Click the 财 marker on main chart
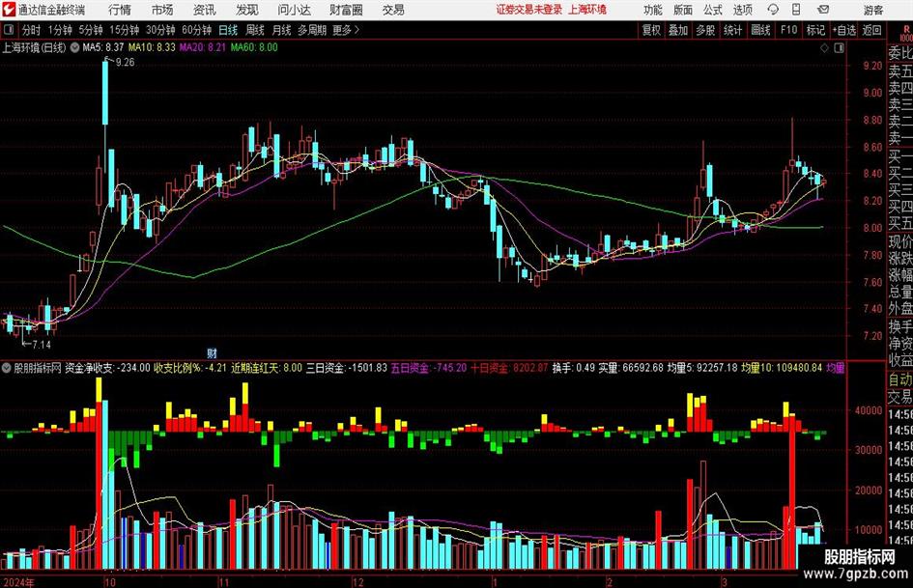 pos(212,352)
